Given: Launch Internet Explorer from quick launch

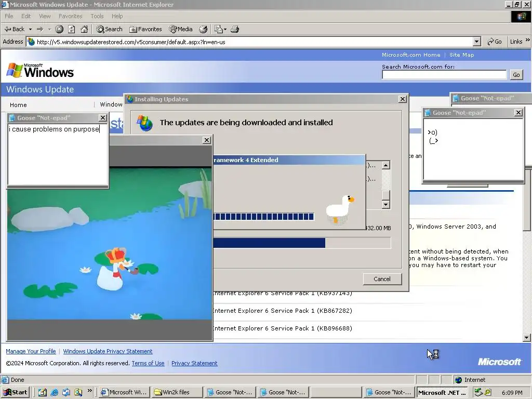Looking at the screenshot, I should coord(54,392).
